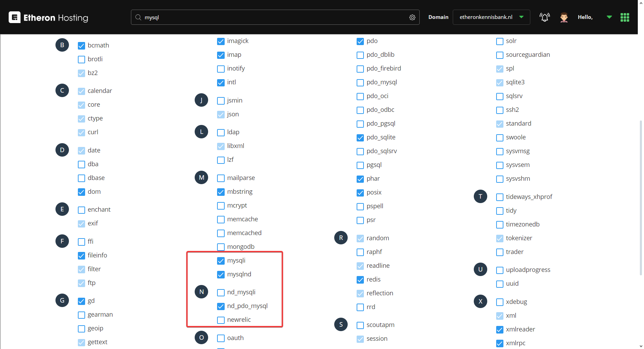Image resolution: width=644 pixels, height=349 pixels.
Task: Open search settings gear icon
Action: pyautogui.click(x=412, y=17)
